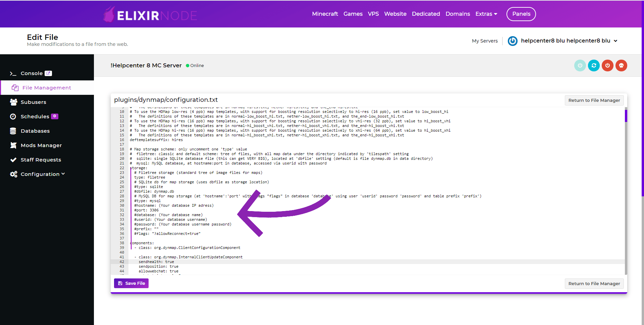Click the red power stop server icon
The height and width of the screenshot is (325, 644).
click(x=607, y=66)
